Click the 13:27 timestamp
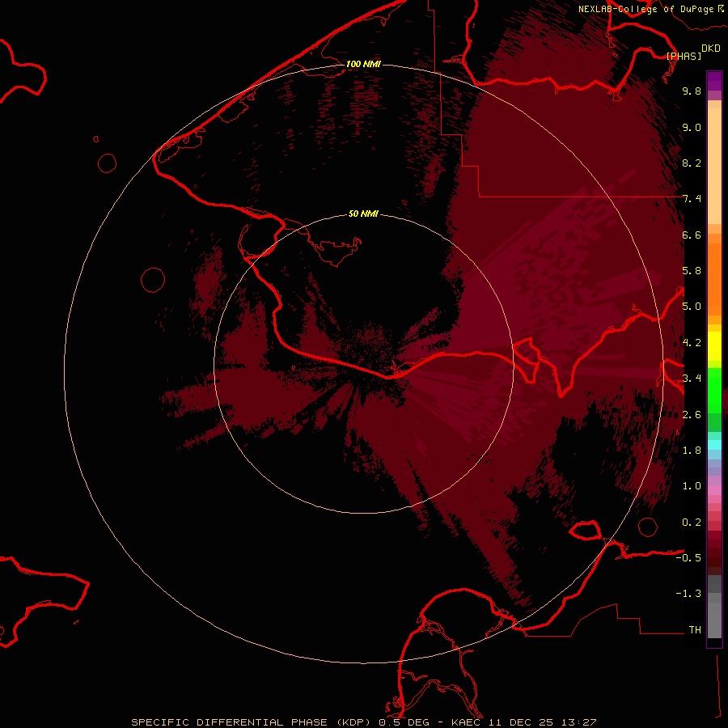This screenshot has height=728, width=728. coord(579,722)
